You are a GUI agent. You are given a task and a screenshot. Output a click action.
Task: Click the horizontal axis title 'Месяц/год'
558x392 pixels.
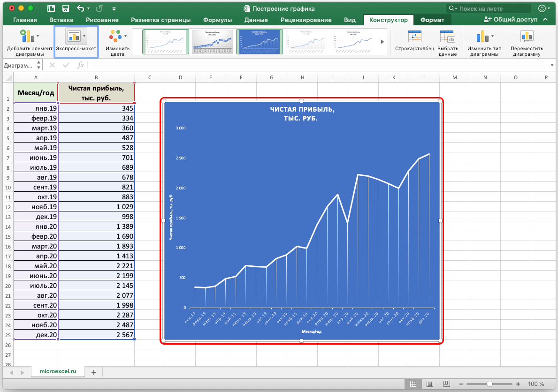coord(312,332)
